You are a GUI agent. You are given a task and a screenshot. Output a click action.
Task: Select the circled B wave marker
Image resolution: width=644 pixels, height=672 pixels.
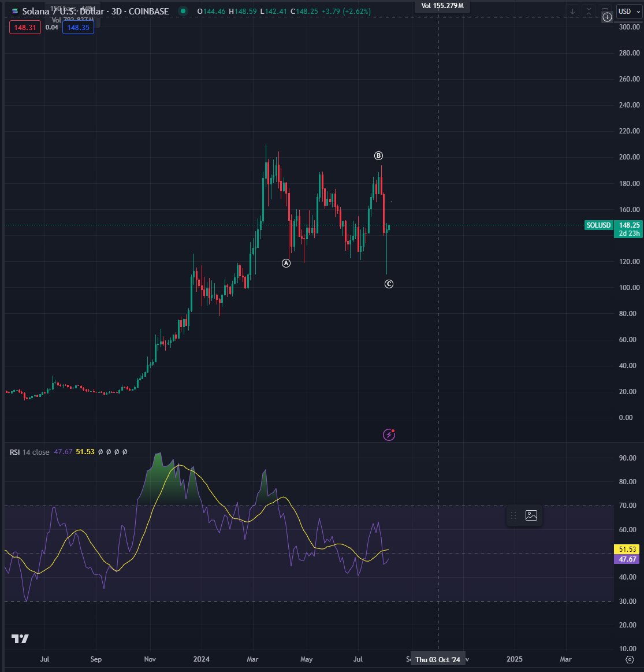coord(378,155)
